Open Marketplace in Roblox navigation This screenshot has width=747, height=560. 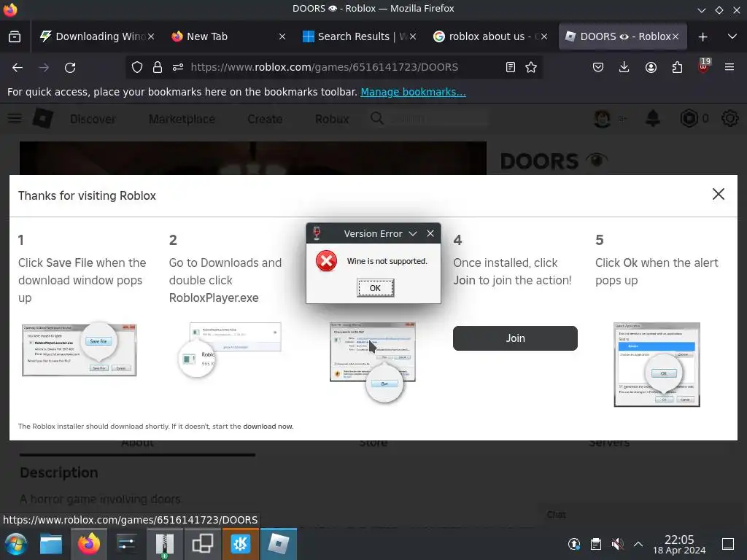(182, 119)
